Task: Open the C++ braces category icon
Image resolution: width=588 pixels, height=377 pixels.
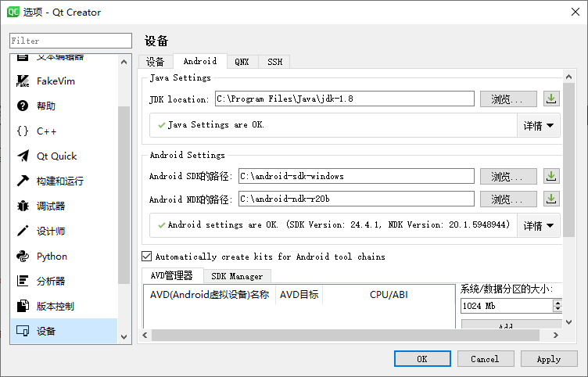Action: 23,131
